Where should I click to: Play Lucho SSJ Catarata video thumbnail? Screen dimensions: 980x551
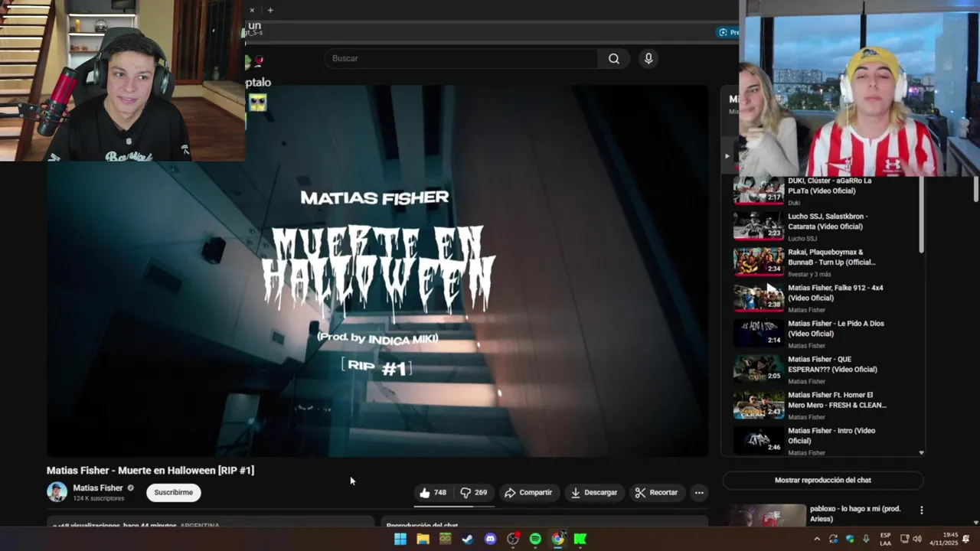coord(758,226)
